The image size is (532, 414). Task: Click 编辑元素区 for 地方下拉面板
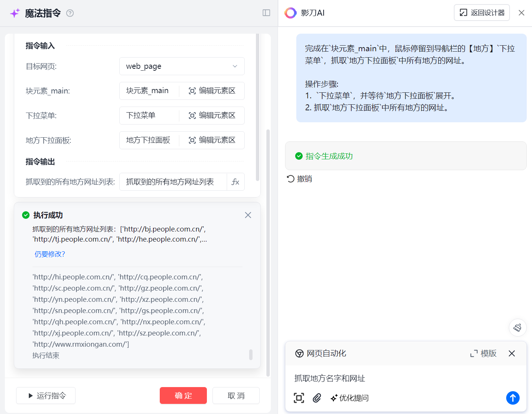(212, 140)
